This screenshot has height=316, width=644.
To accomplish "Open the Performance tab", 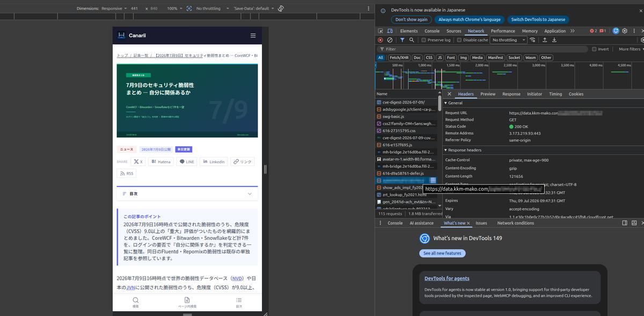I will pos(503,31).
